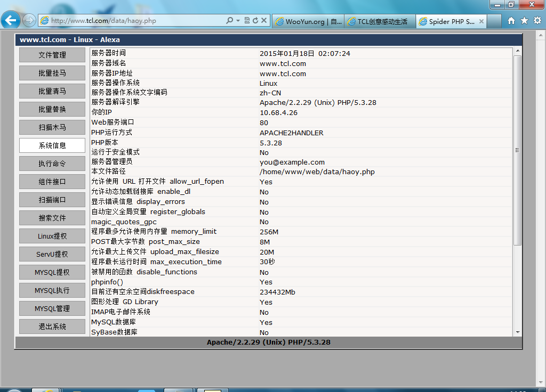Screen dimensions: 546x392
Task: Select 系统信息 system info button
Action: tap(52, 145)
